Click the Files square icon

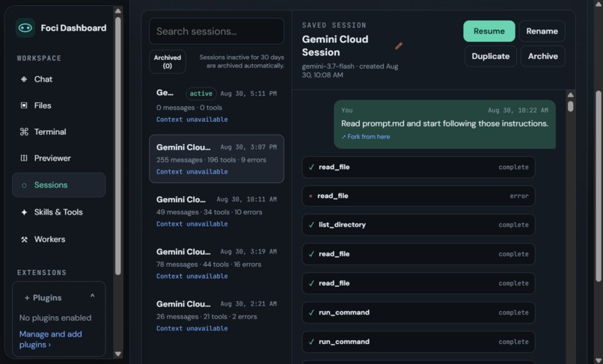[x=24, y=105]
